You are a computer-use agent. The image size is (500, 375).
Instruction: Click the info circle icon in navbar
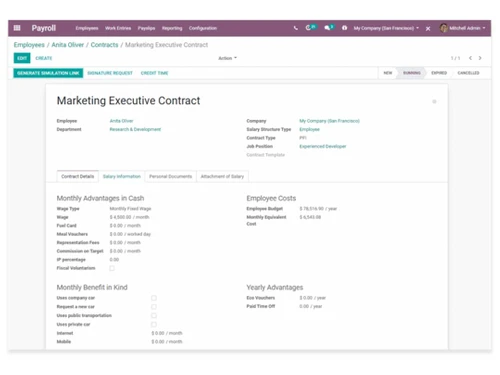point(344,28)
